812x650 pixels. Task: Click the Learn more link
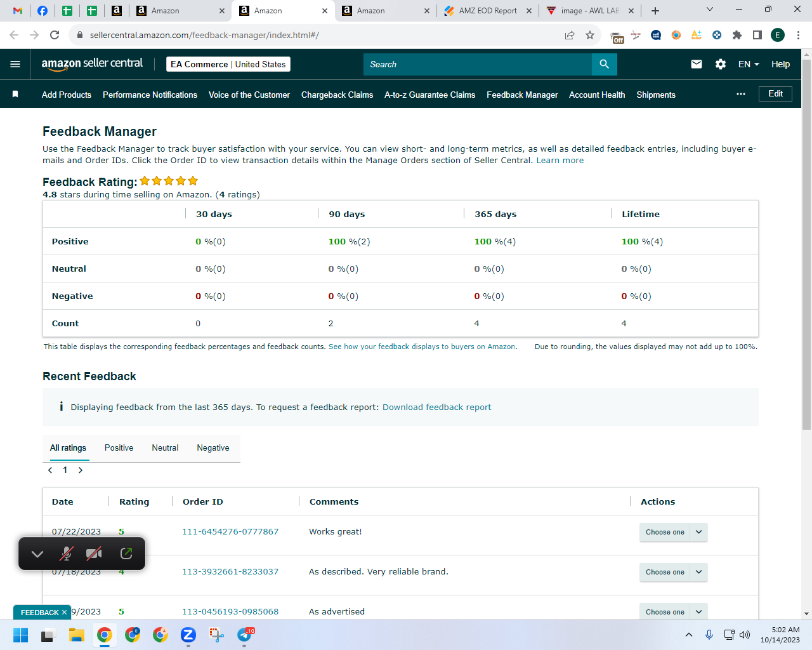coord(560,160)
